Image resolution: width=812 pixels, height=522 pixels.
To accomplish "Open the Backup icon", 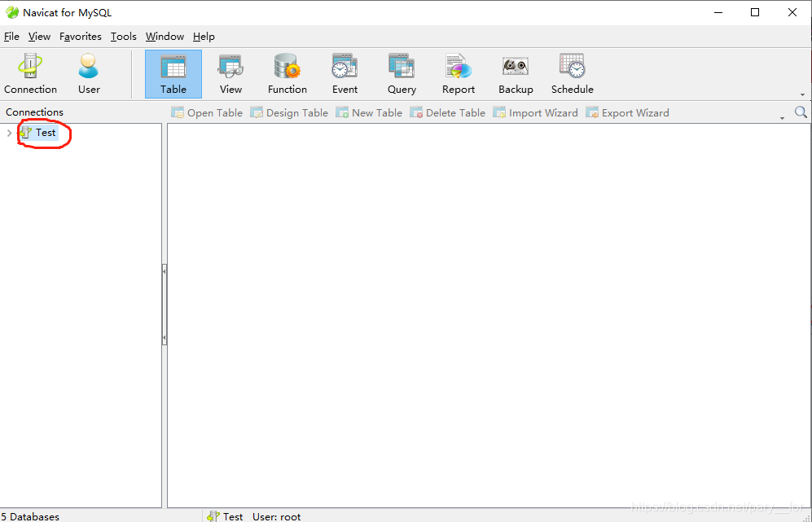I will pos(516,74).
